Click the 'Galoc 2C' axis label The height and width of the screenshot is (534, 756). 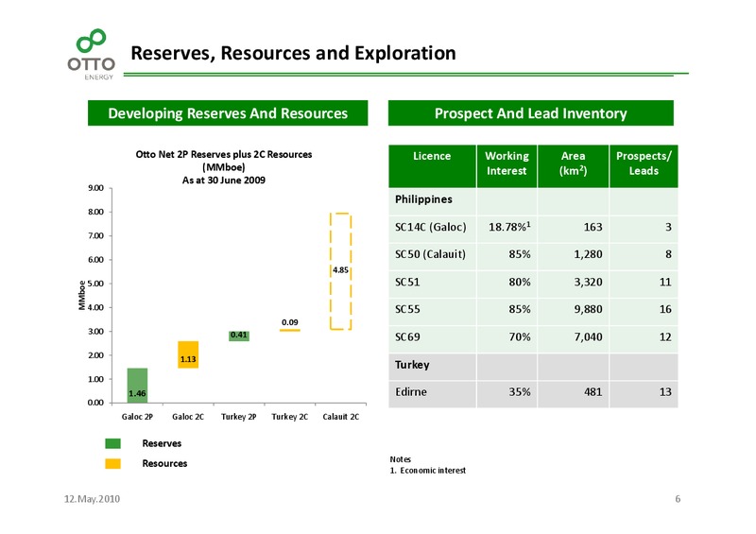tap(188, 417)
